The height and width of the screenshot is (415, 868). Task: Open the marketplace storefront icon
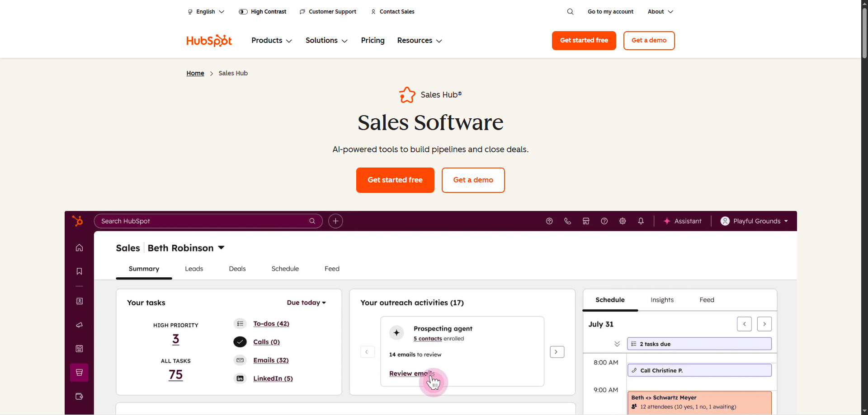[586, 221]
